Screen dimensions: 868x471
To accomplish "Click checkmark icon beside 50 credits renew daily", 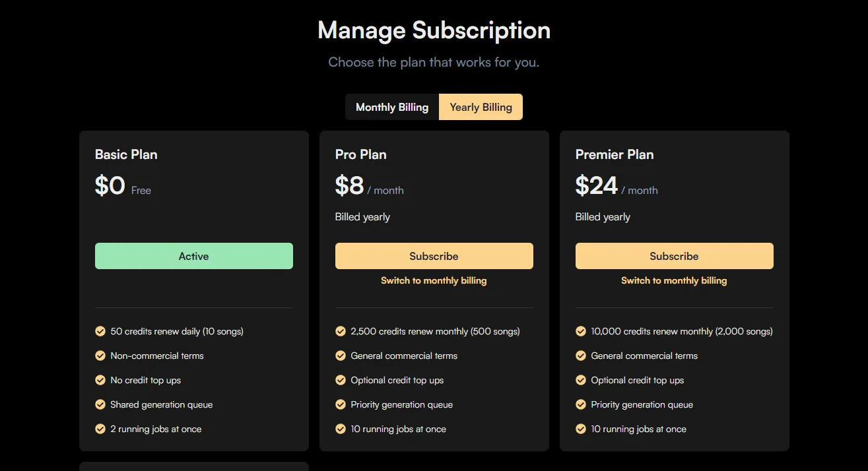I will pyautogui.click(x=100, y=331).
